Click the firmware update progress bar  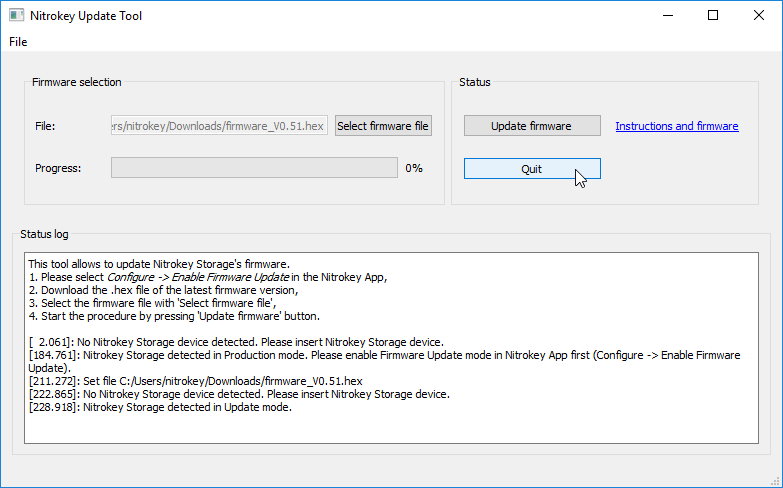click(x=254, y=168)
